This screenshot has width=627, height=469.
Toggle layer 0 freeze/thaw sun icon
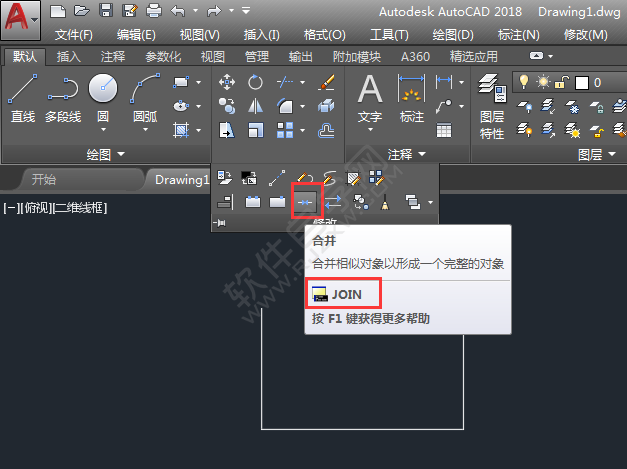tap(543, 82)
